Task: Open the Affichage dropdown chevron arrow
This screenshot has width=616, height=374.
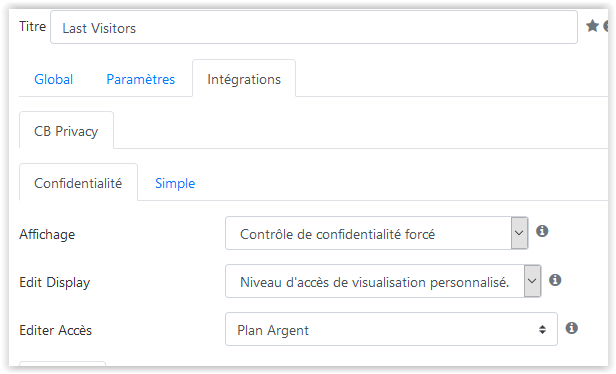Action: pos(519,233)
